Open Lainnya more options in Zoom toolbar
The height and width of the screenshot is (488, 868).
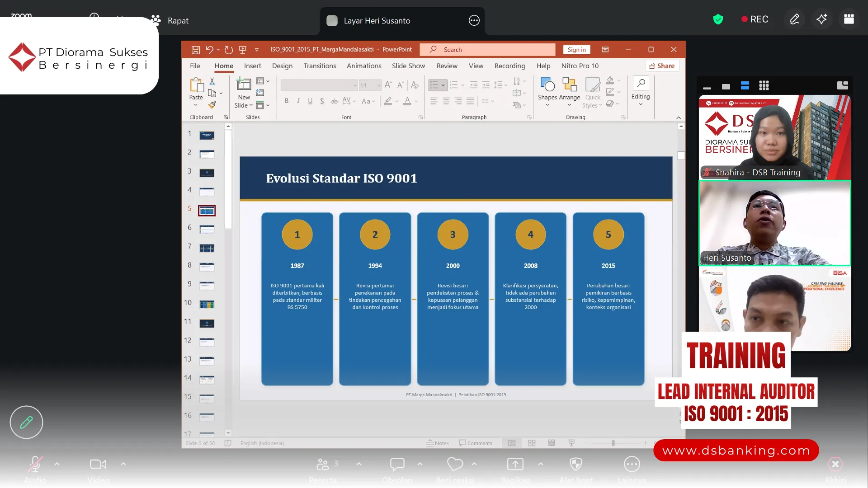coord(632,464)
